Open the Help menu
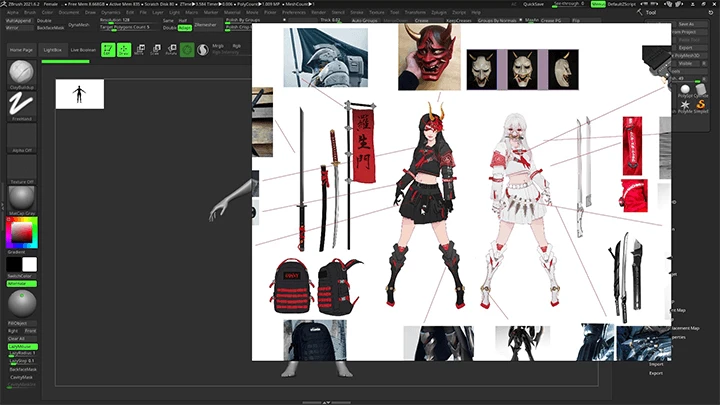Screen dimensions: 720x405 [x=476, y=12]
